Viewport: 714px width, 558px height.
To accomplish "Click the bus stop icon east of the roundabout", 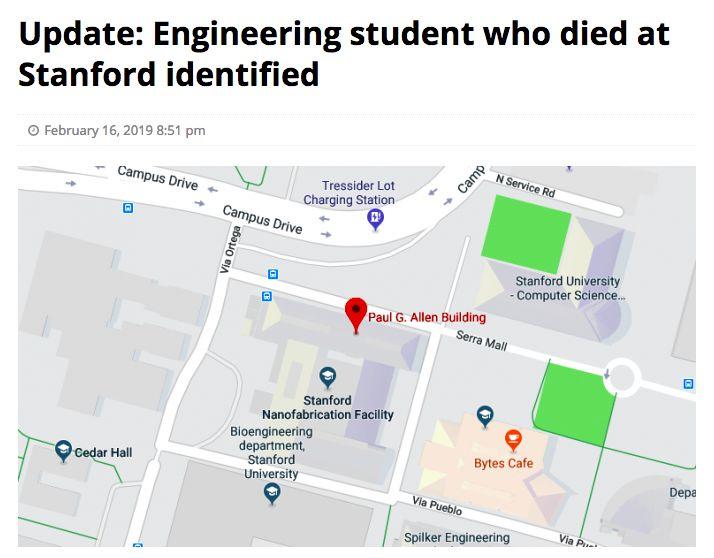I will [688, 384].
